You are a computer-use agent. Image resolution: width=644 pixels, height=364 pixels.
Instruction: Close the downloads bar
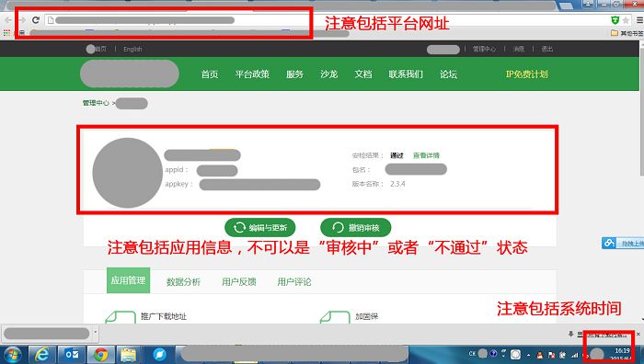(638, 335)
